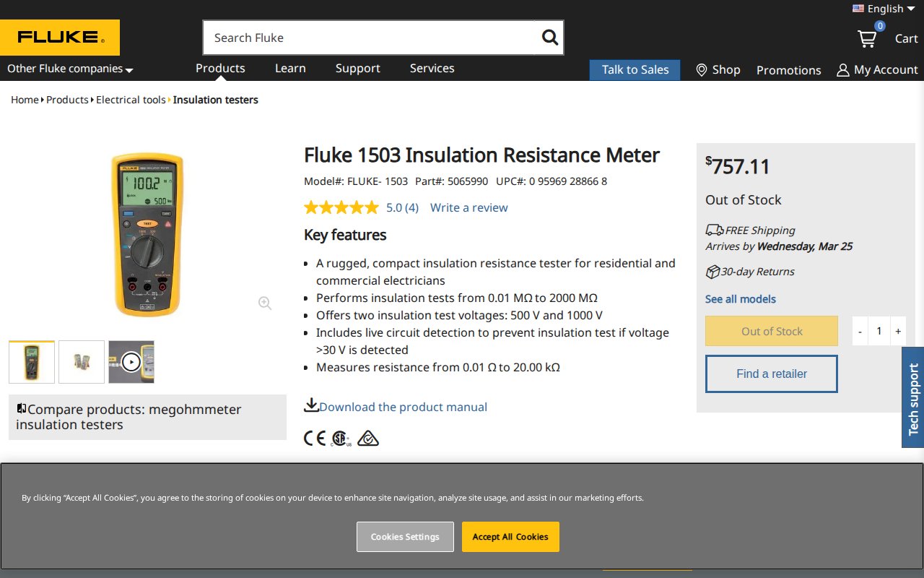Click the Fluke logo

click(x=60, y=38)
